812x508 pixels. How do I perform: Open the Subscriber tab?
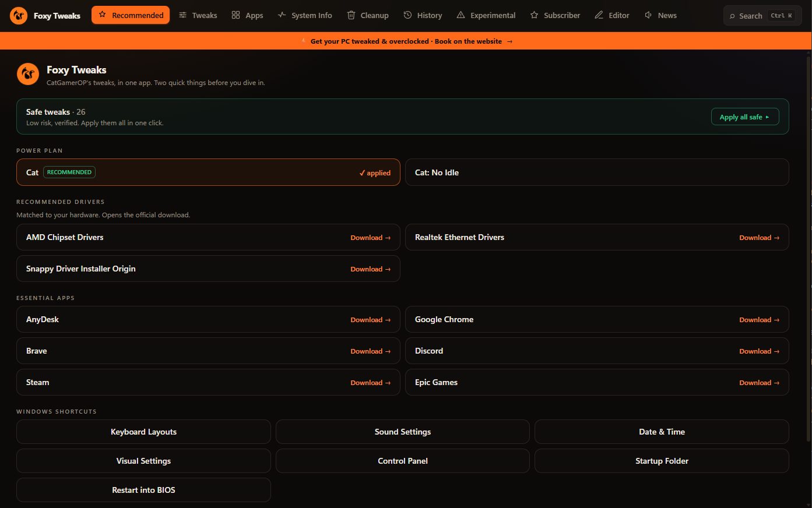pos(555,15)
